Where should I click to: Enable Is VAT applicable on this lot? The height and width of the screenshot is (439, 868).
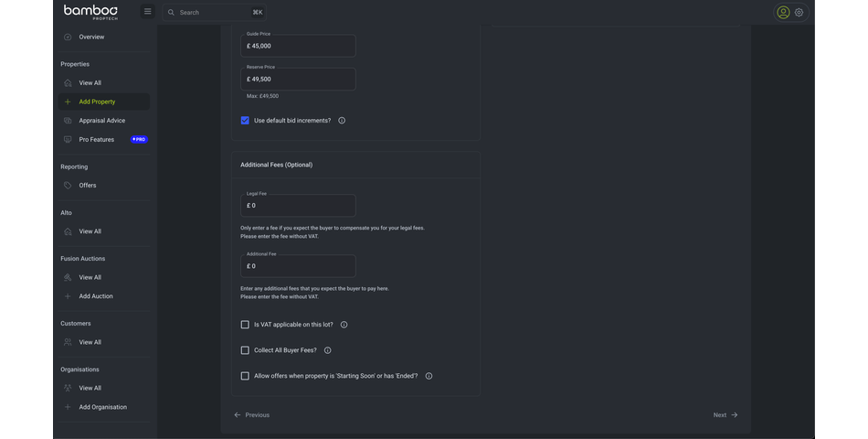[x=245, y=325]
